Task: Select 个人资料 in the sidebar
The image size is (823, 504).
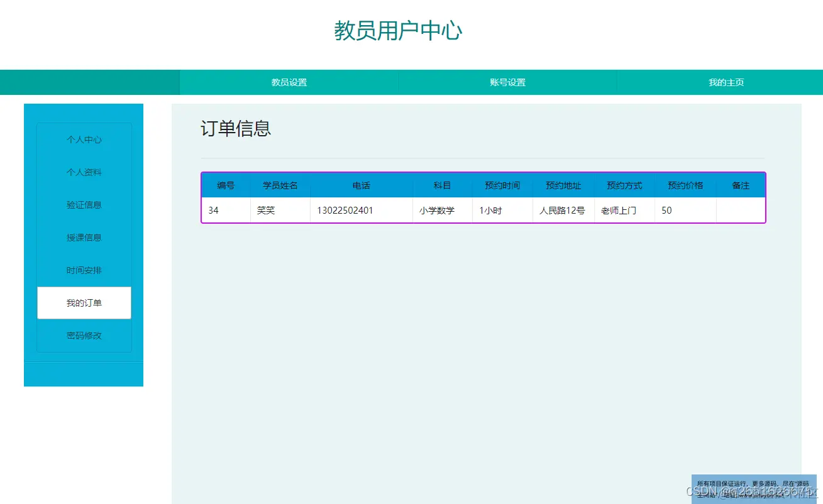Action: (84, 172)
